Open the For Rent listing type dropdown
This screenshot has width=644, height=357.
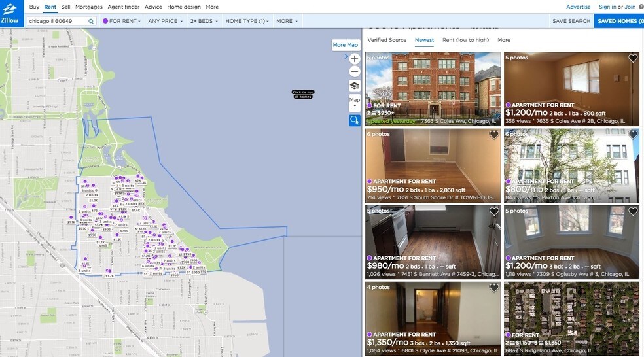click(122, 21)
